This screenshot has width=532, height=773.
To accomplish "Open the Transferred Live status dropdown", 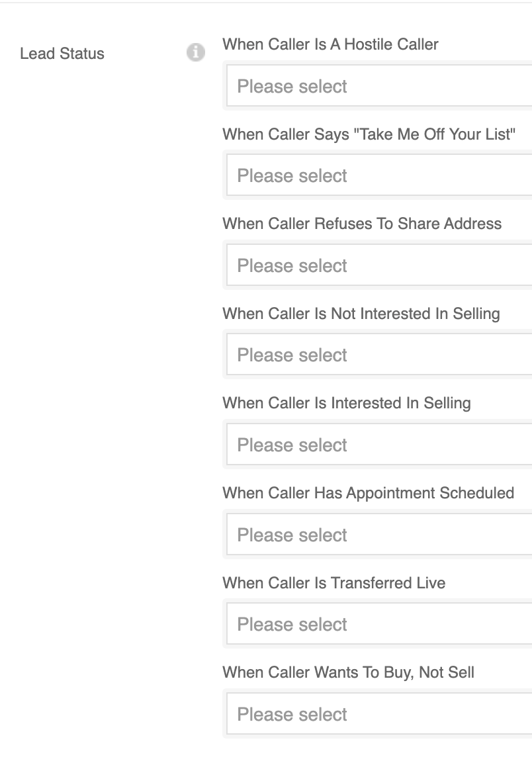I will (378, 624).
